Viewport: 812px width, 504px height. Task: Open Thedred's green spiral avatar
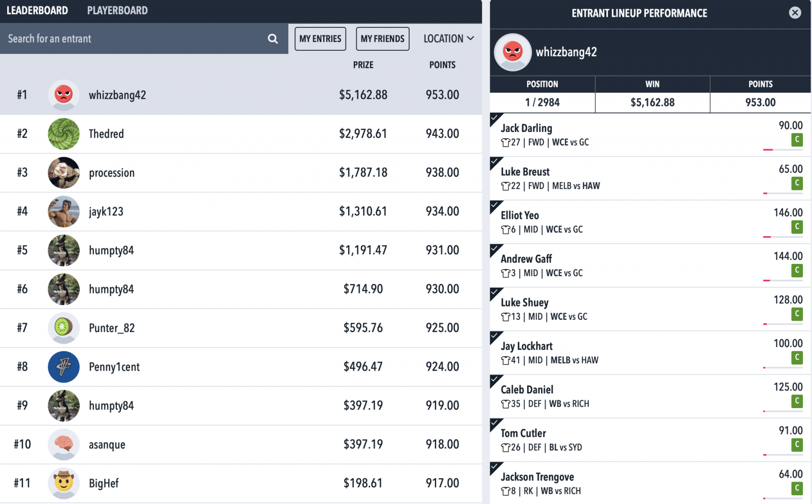tap(63, 134)
